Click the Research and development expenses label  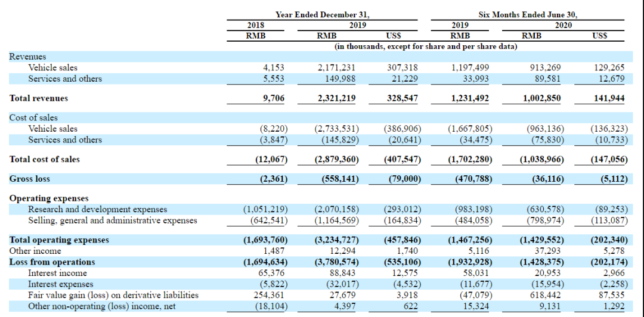(x=97, y=209)
